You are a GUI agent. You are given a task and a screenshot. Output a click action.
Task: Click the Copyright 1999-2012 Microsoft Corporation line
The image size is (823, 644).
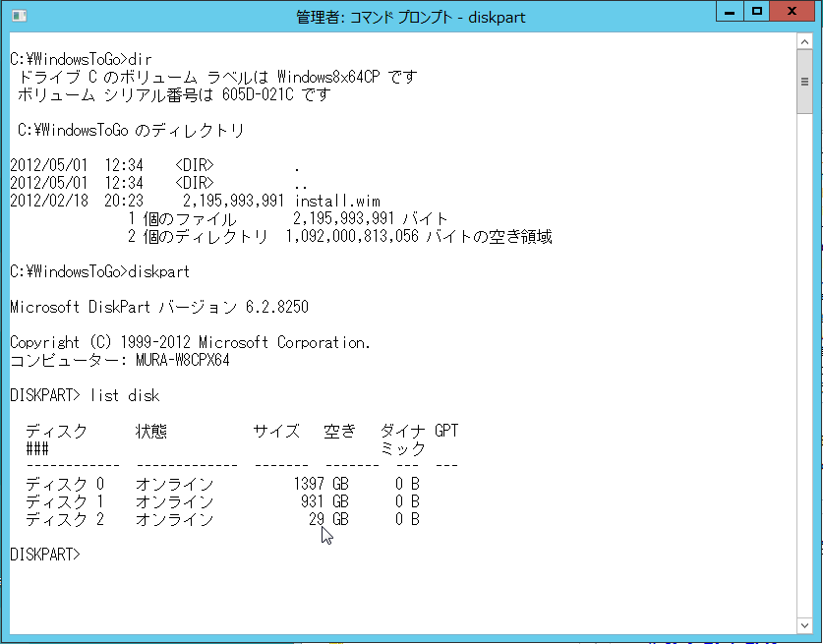click(x=190, y=342)
